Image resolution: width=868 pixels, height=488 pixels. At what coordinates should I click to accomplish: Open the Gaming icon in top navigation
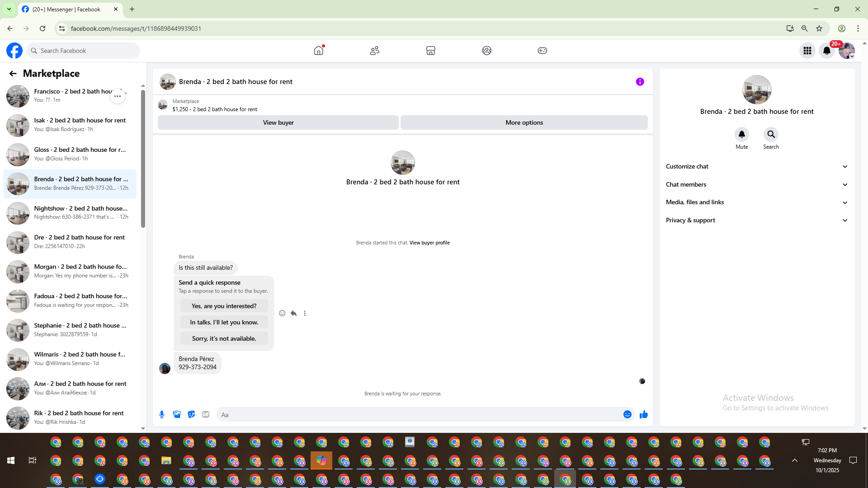coord(542,51)
